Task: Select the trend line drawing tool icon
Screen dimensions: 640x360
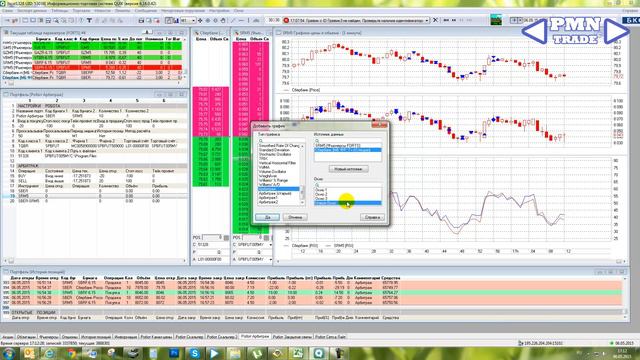Action: point(233,20)
